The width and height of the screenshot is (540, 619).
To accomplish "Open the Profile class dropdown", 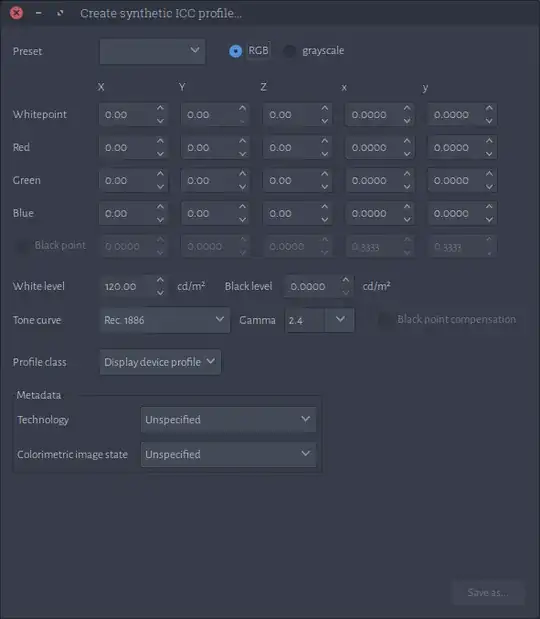I will pyautogui.click(x=160, y=362).
